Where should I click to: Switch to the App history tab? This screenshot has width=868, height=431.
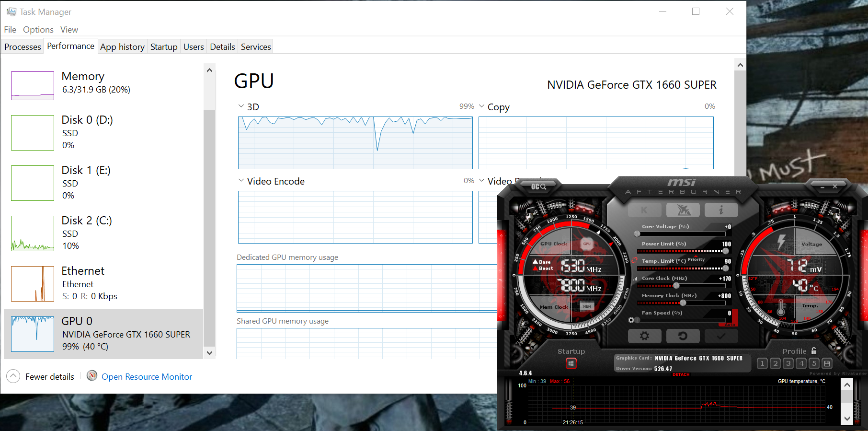tap(122, 47)
